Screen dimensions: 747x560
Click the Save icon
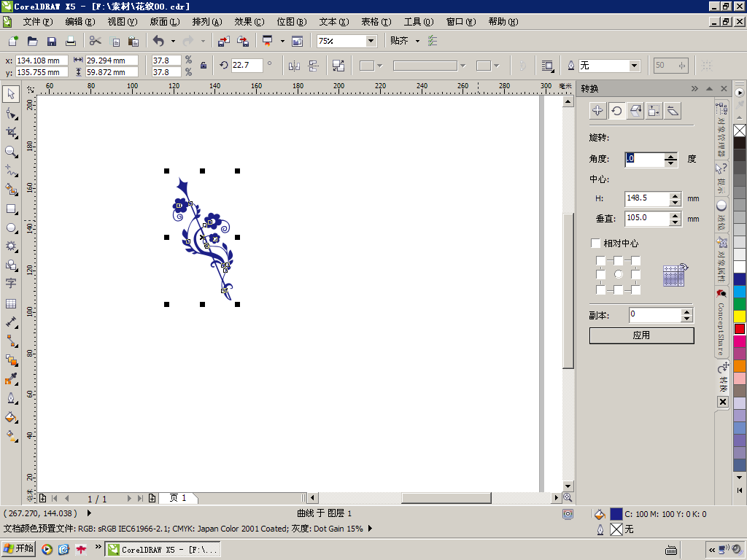(x=52, y=41)
